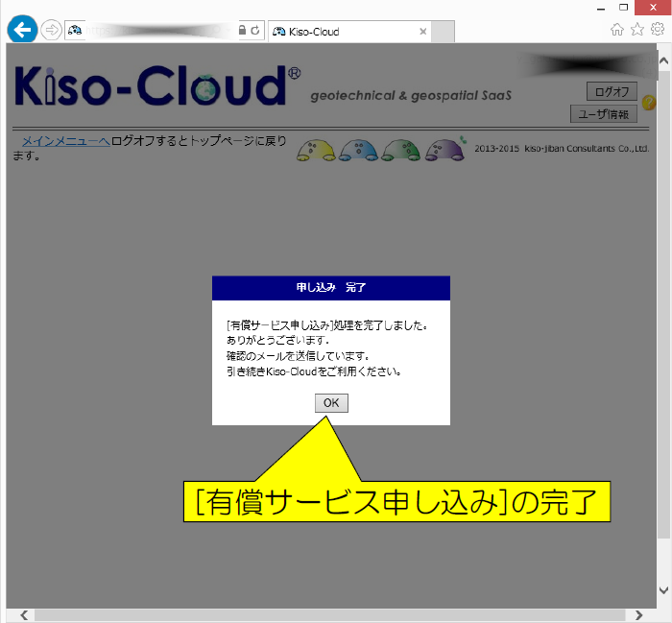Select the Kiso-Cloud browser tab
This screenshot has width=672, height=623.
[341, 32]
